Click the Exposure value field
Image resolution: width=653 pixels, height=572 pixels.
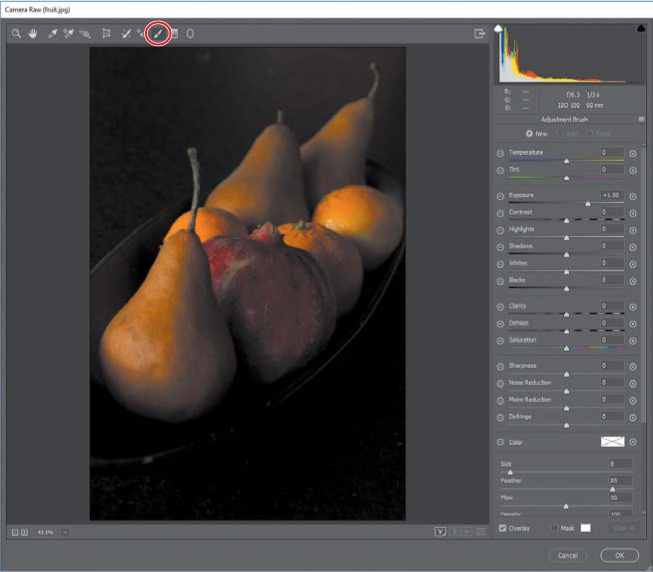tap(611, 195)
